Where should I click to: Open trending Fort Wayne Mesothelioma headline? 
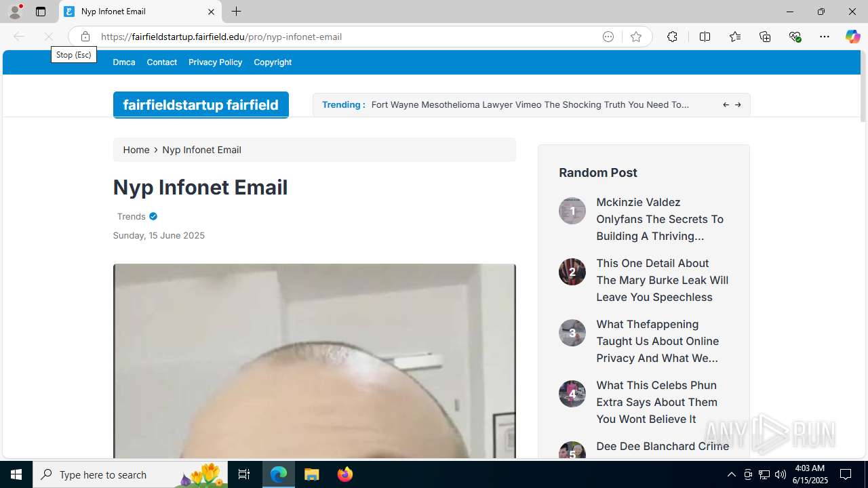click(x=530, y=104)
